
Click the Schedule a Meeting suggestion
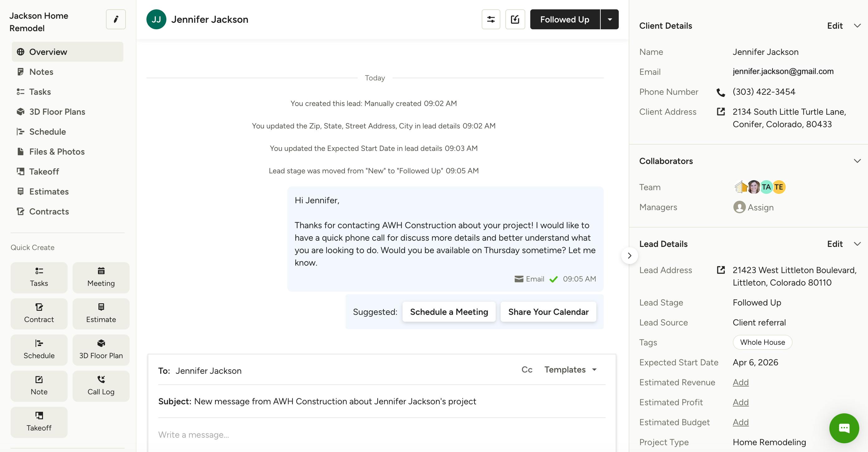click(x=449, y=312)
